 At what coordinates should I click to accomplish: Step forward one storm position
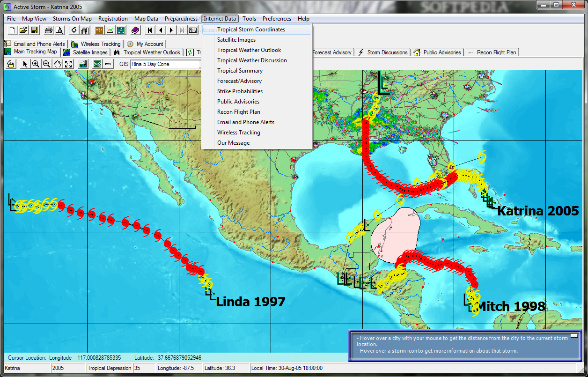pyautogui.click(x=171, y=30)
